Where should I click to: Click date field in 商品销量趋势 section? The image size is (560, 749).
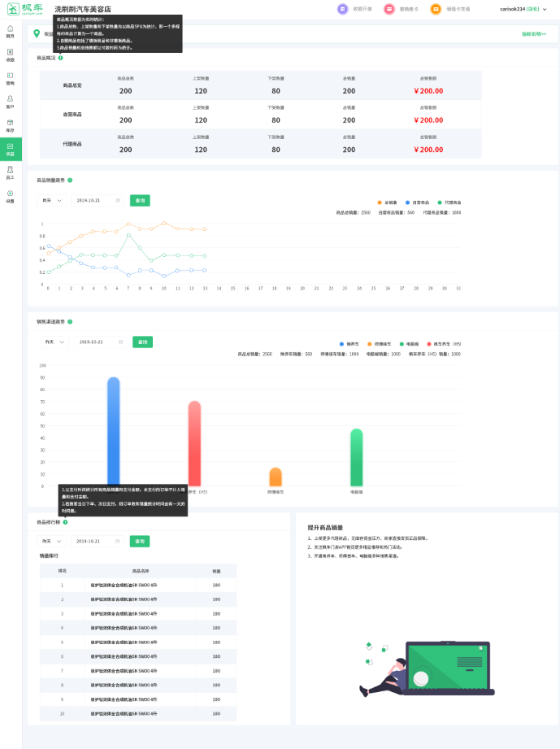click(97, 200)
